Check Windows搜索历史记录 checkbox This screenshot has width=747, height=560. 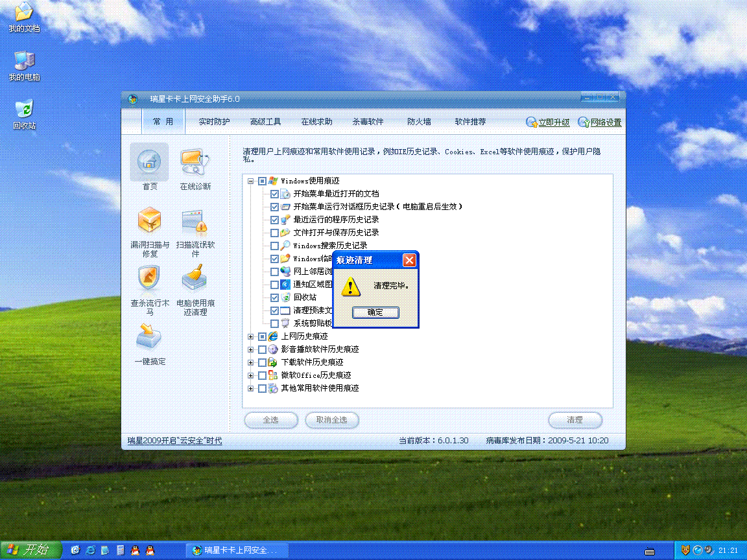274,246
